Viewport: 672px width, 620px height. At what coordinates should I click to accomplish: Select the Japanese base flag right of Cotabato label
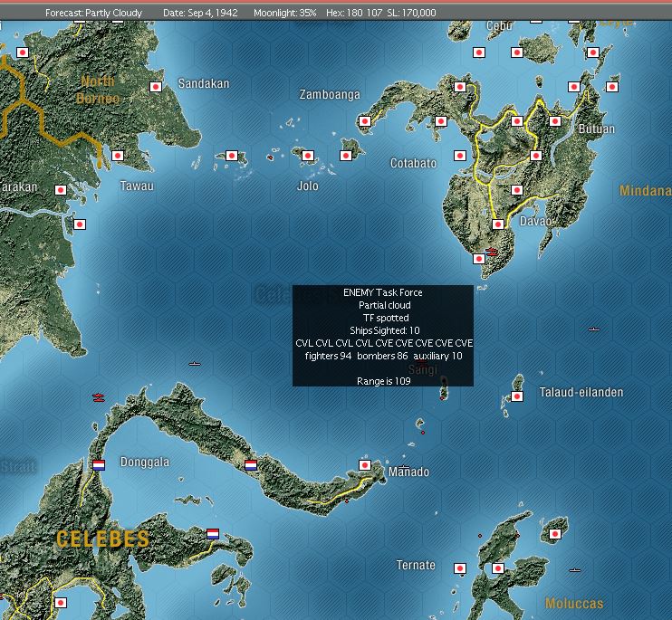pos(460,156)
